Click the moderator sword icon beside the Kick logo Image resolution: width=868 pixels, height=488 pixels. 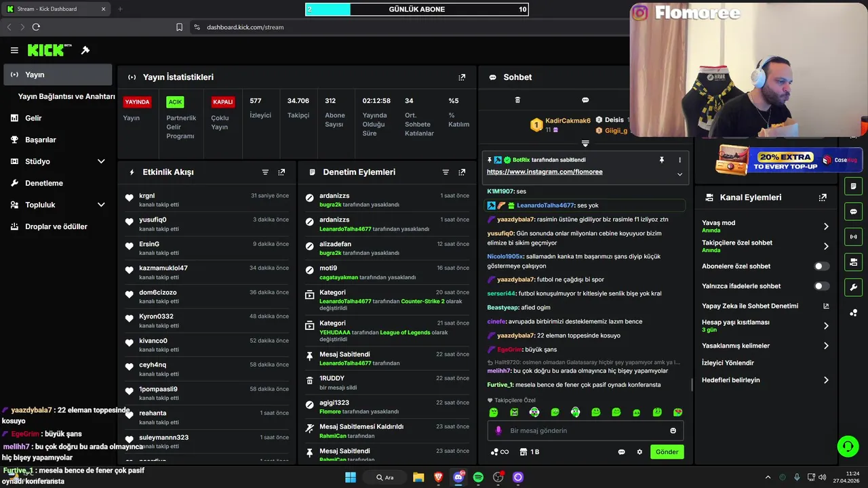pos(85,50)
